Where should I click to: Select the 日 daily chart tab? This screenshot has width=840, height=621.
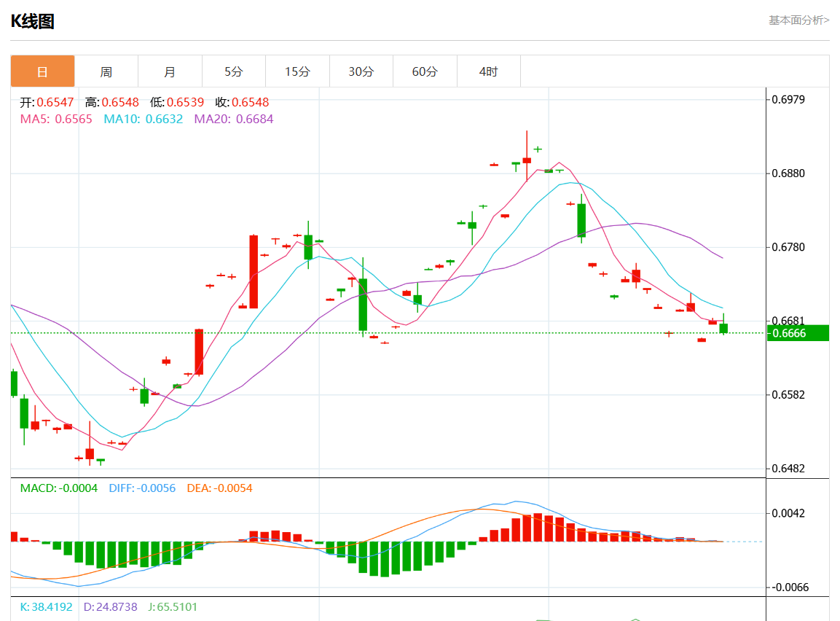[42, 71]
